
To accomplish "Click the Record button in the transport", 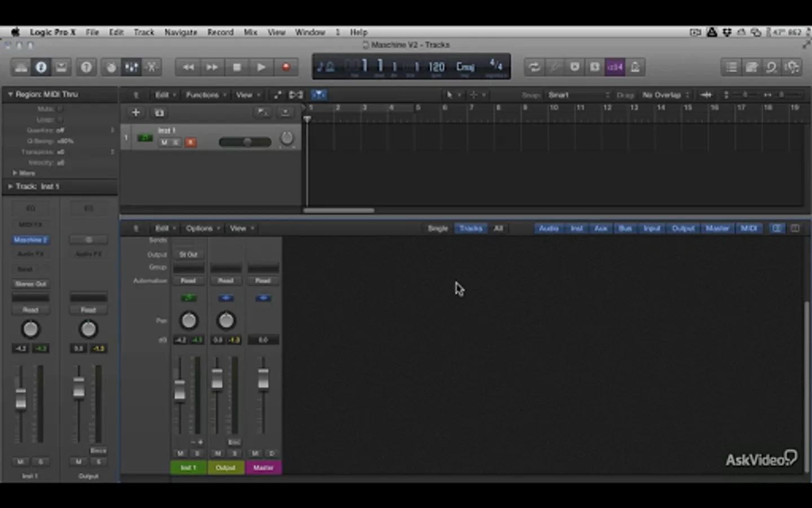I will (x=286, y=67).
